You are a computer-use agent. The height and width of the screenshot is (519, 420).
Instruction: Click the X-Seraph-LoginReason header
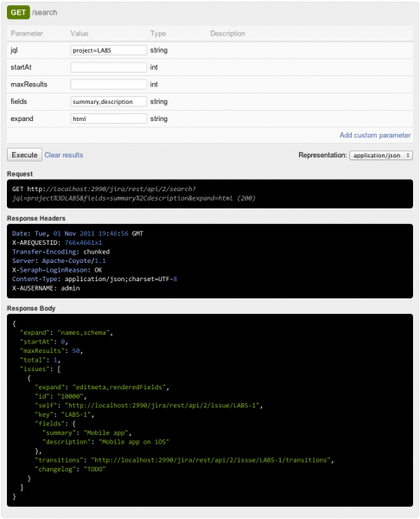pyautogui.click(x=57, y=270)
